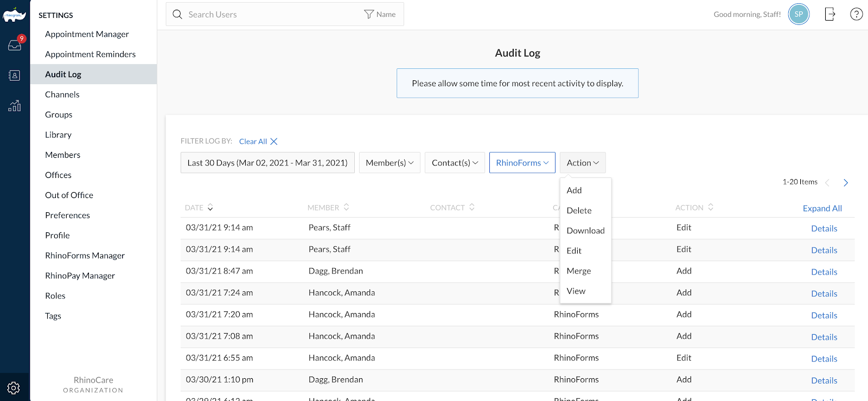Open Details for 7:08 am entry
This screenshot has width=868, height=401.
pos(824,337)
